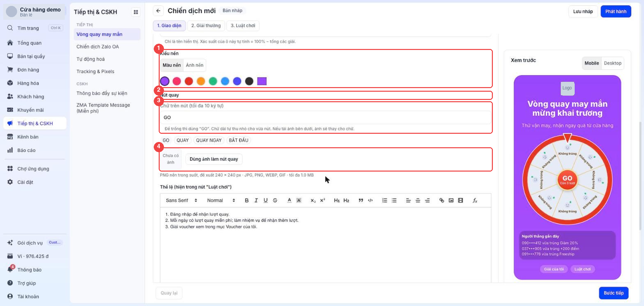Image resolution: width=644 pixels, height=306 pixels.
Task: Open Thông báo in the sidebar
Action: (35, 270)
